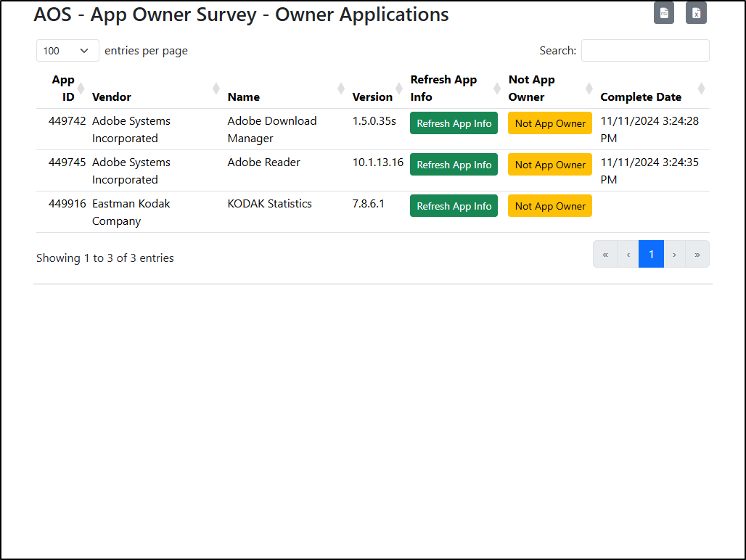
Task: Export the table as CSV file
Action: [664, 13]
